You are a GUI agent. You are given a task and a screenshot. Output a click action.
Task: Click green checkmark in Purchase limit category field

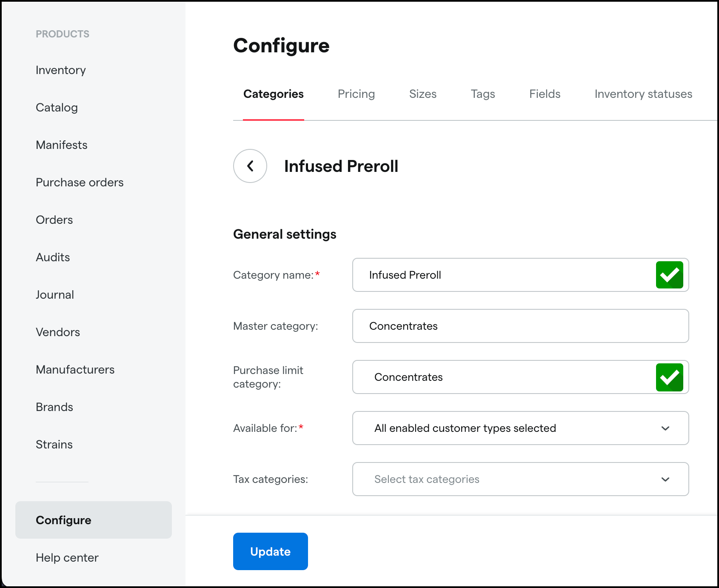pyautogui.click(x=669, y=377)
